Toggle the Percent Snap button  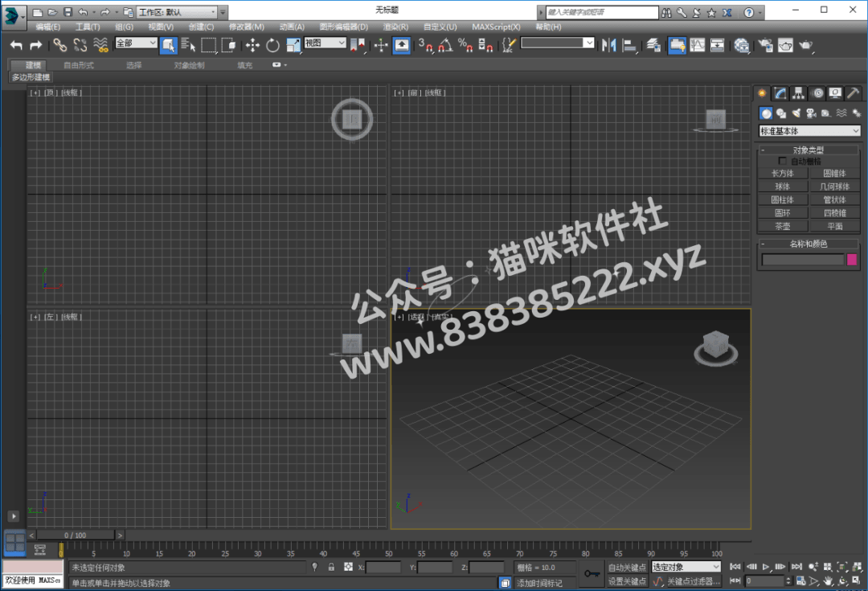465,45
